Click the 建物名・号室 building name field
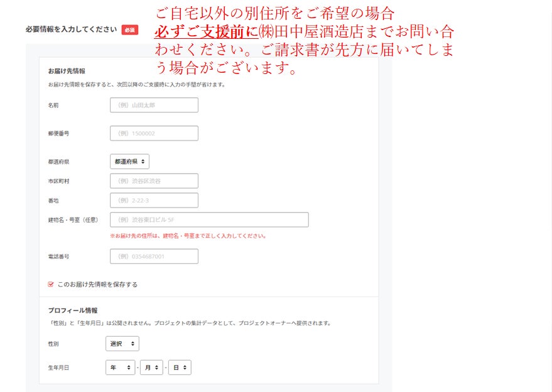Screen dimensions: 552x392 coord(209,220)
